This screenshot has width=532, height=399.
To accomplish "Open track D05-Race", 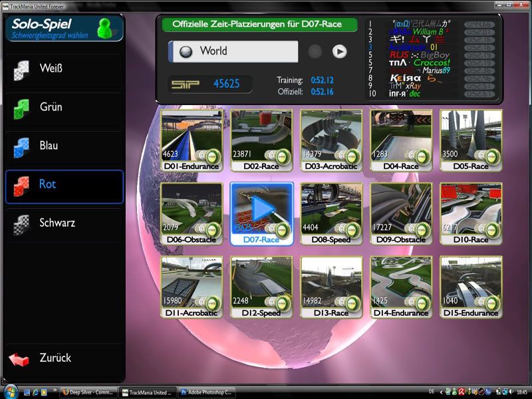I will pyautogui.click(x=471, y=140).
